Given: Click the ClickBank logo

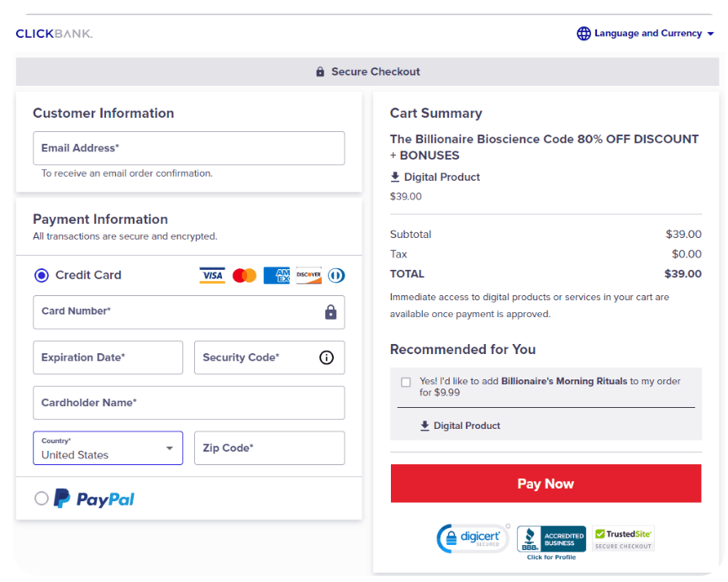Looking at the screenshot, I should 54,33.
